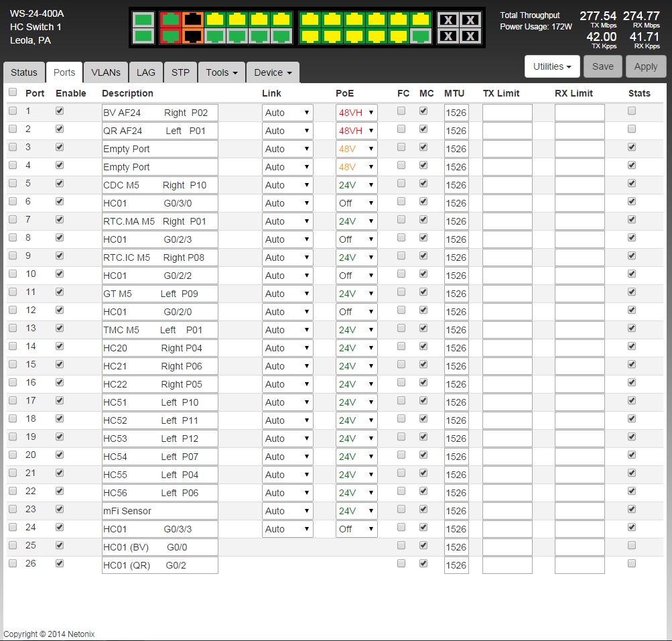This screenshot has width=672, height=641.
Task: Click the 'mFi Sensor' description field
Action: [x=160, y=511]
